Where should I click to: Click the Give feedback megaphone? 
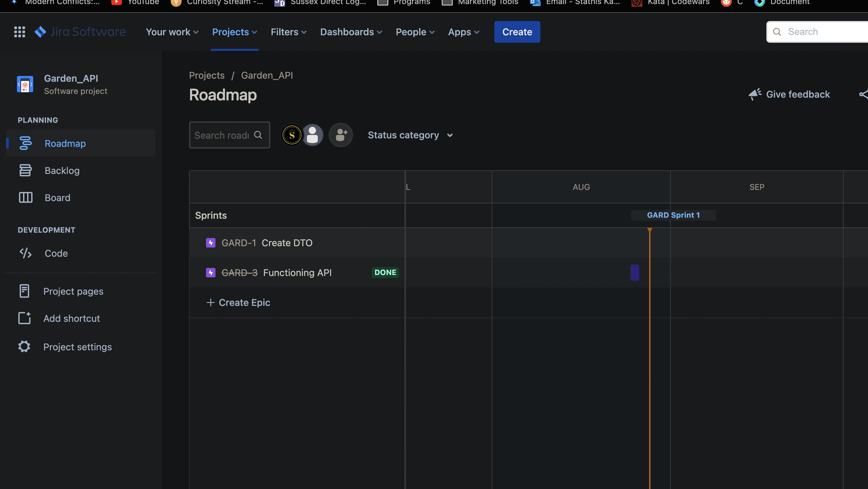(x=755, y=94)
